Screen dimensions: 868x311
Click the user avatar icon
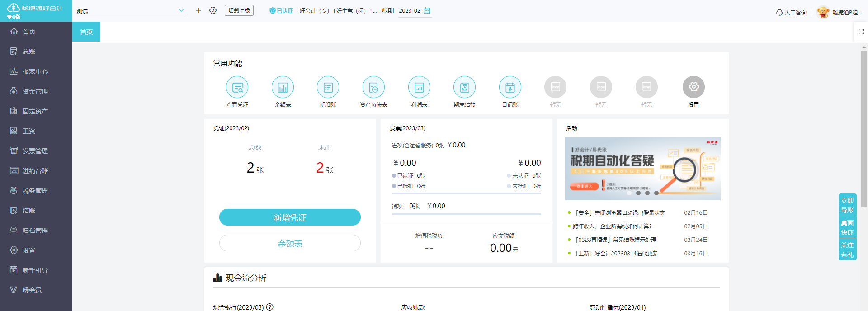coord(823,12)
